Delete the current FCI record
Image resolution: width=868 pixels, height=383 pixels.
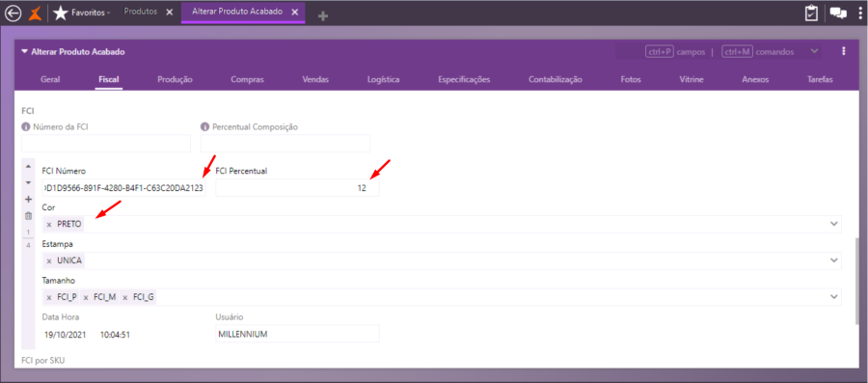click(28, 216)
